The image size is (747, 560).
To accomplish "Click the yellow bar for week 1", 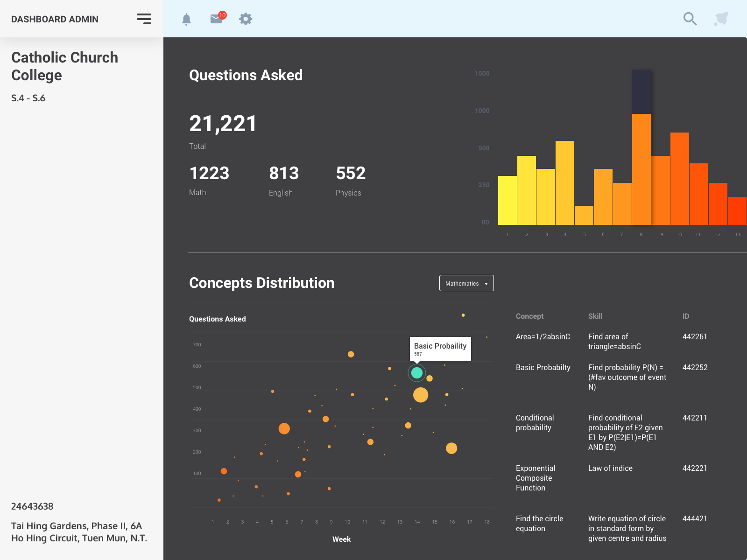I will (507, 200).
